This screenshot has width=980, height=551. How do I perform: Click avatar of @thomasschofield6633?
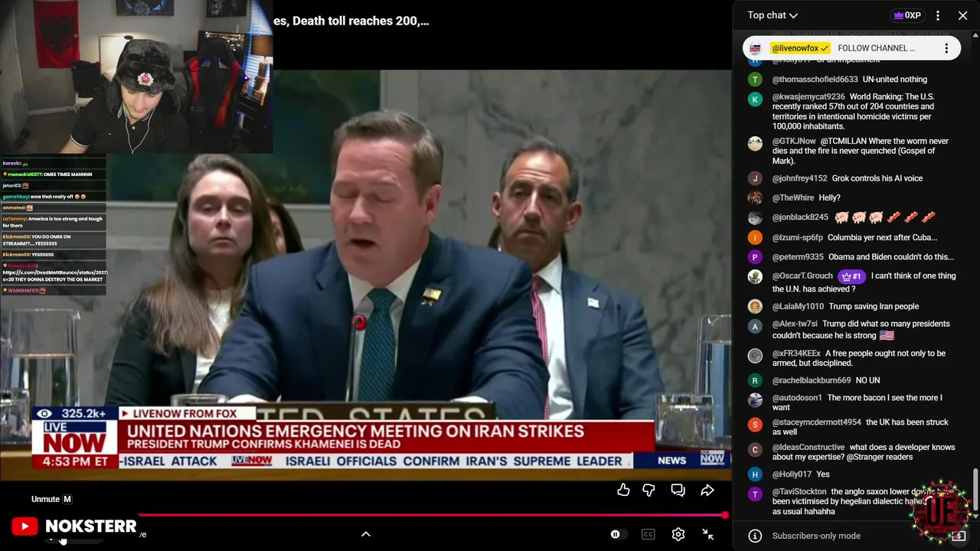coord(755,80)
